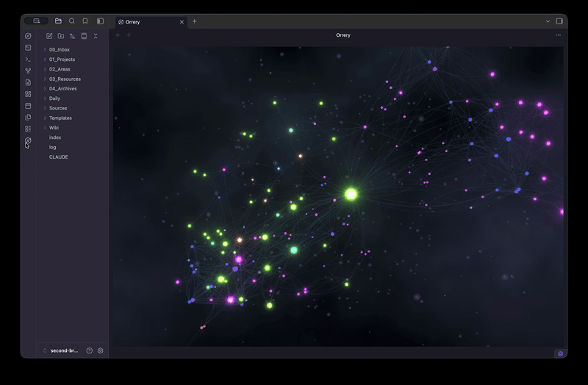588x385 pixels.
Task: Change sort order icon in explorer
Action: 72,36
